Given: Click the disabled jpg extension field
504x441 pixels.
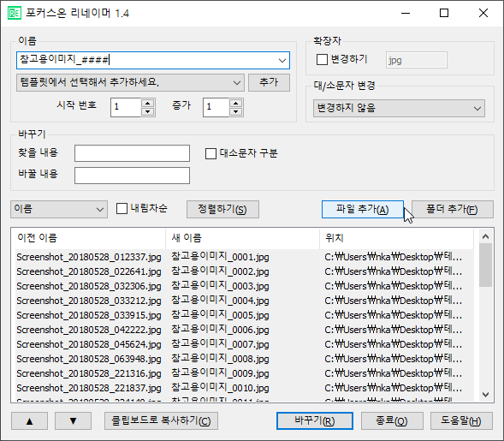Looking at the screenshot, I should pyautogui.click(x=416, y=60).
